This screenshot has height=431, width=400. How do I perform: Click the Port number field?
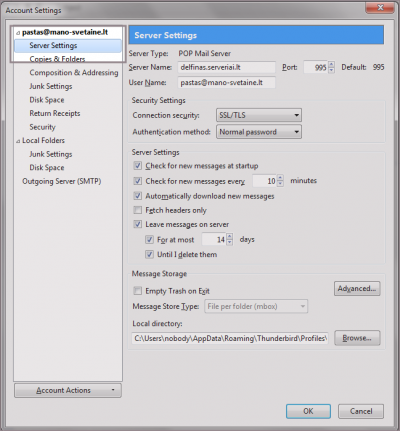pos(316,67)
